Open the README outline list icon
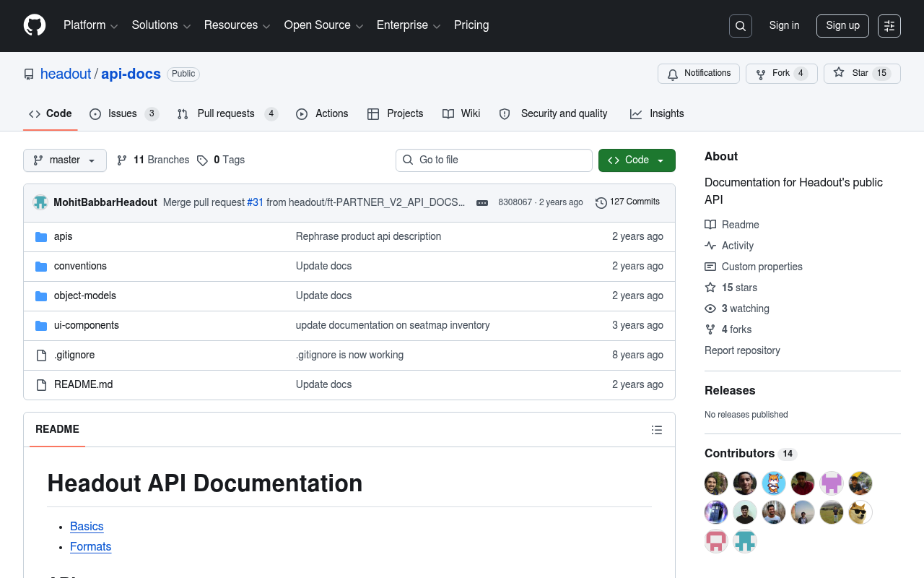Image resolution: width=924 pixels, height=578 pixels. click(x=657, y=430)
